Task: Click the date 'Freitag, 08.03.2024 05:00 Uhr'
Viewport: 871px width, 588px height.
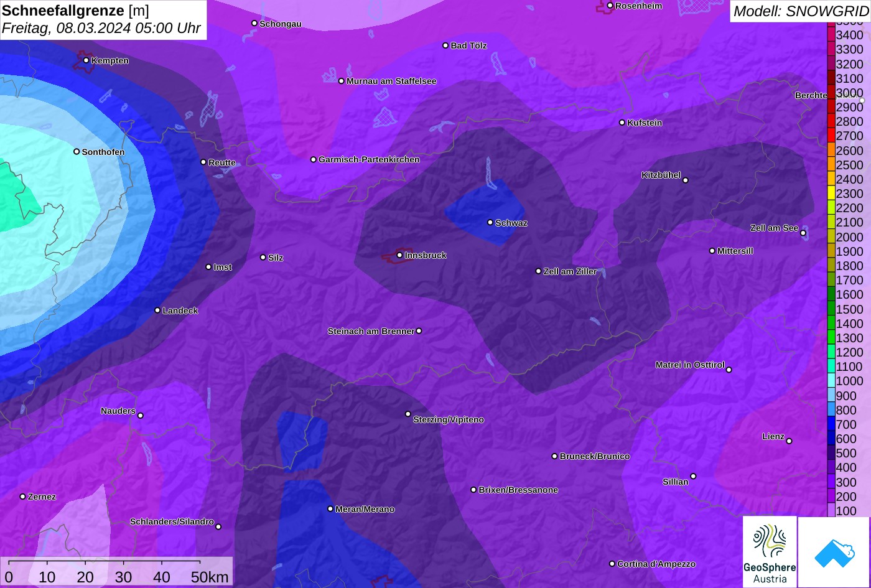Action: (x=101, y=28)
